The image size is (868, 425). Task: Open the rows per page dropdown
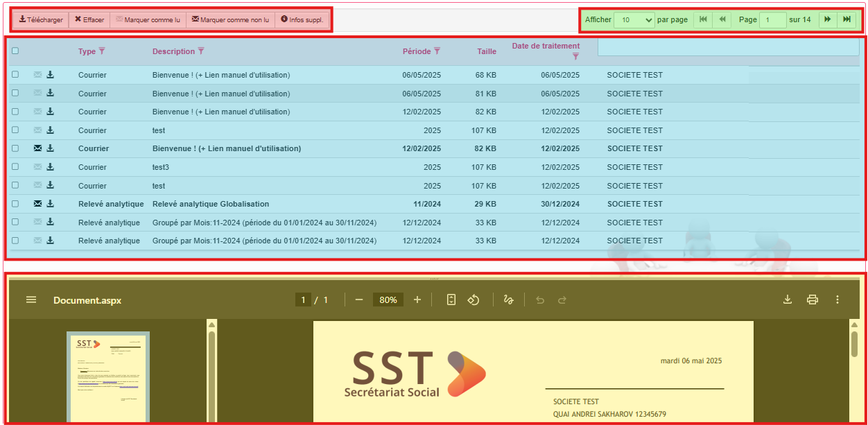[x=634, y=19]
